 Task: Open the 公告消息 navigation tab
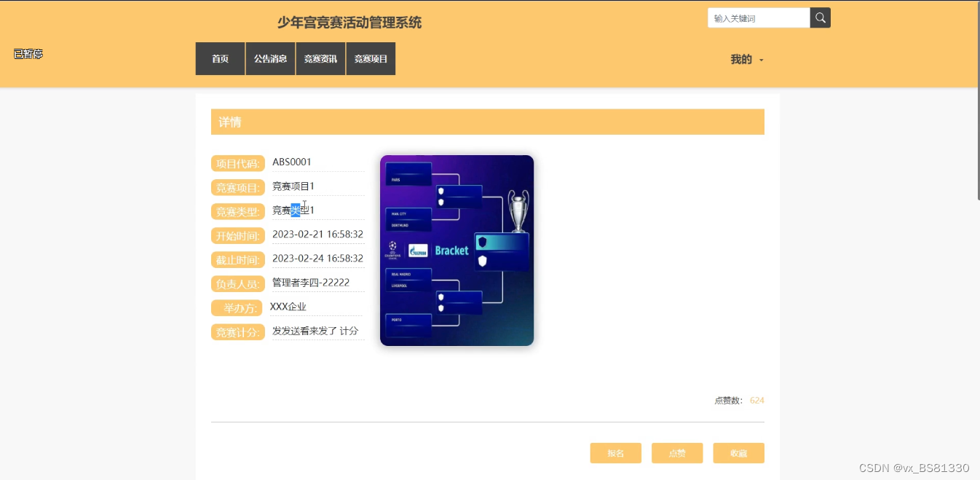270,59
